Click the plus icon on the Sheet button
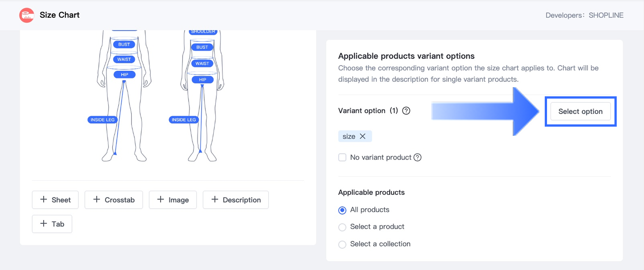 (44, 199)
